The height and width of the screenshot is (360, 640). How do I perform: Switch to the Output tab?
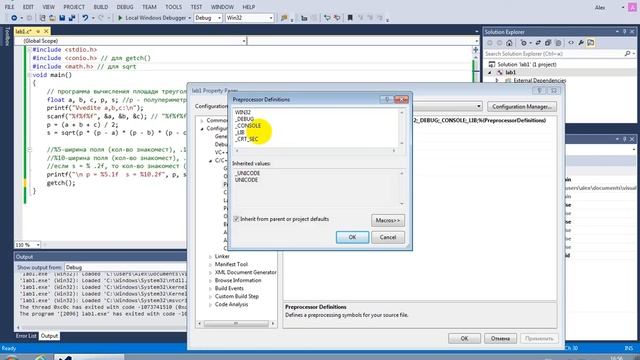tap(49, 336)
